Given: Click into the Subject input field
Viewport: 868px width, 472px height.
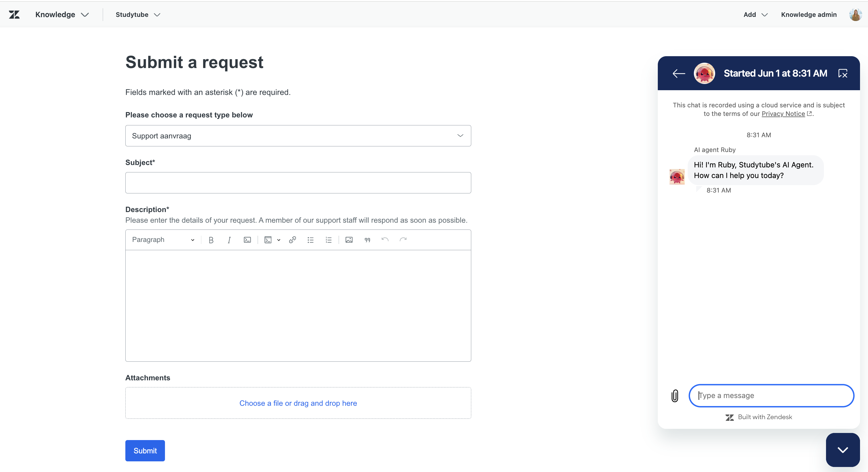Looking at the screenshot, I should (298, 183).
